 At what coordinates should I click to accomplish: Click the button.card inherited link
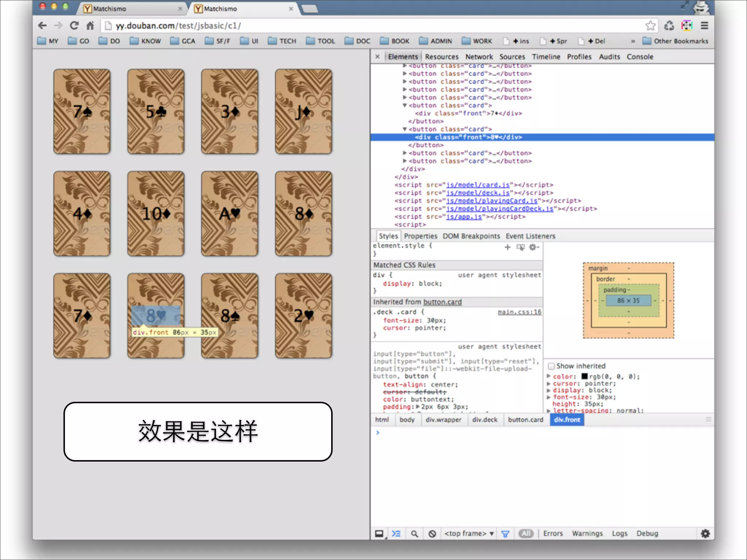click(x=442, y=302)
